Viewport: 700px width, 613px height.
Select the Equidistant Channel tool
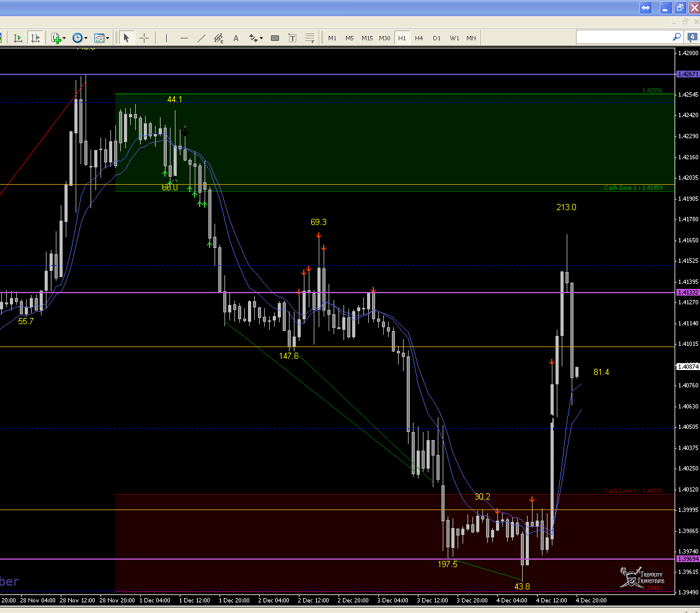(x=218, y=38)
